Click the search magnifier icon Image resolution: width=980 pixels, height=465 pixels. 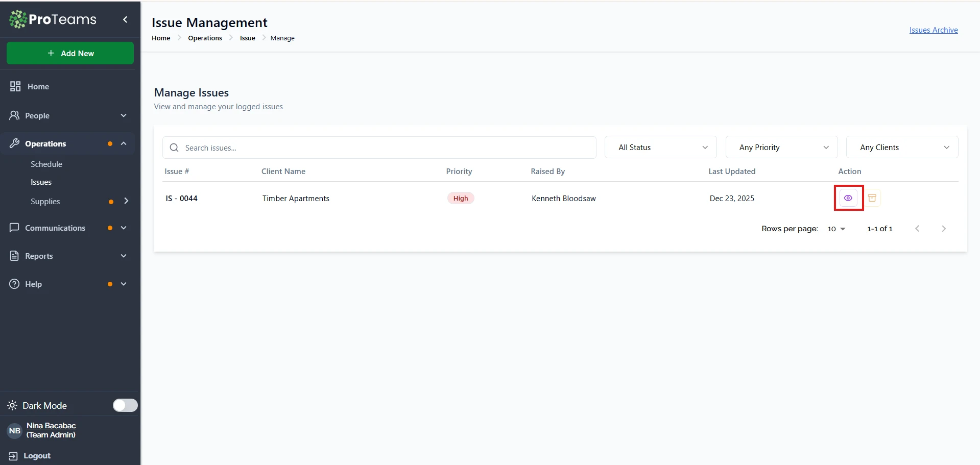(174, 148)
